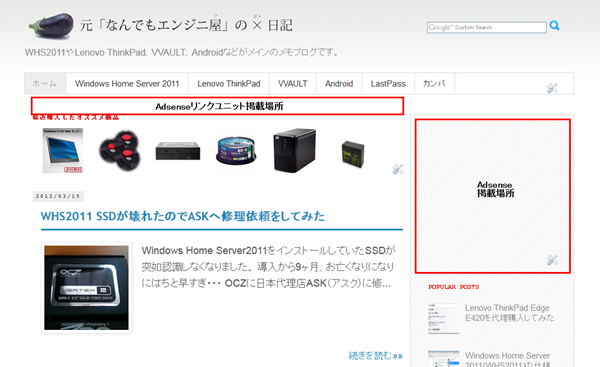Click the UPS battery product thumbnail
This screenshot has height=367, width=600.
click(x=353, y=154)
